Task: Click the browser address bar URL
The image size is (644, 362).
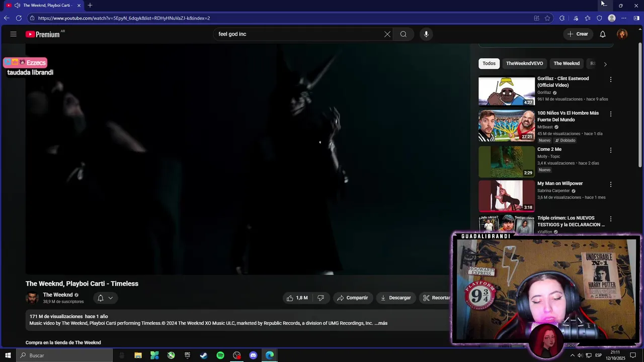Action: point(124,18)
